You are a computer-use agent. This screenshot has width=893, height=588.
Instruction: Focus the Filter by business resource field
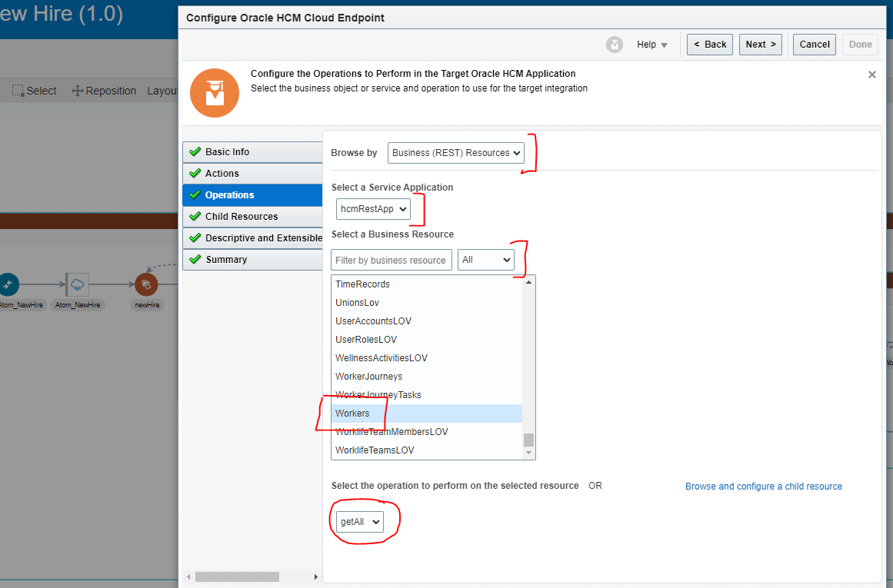pos(392,260)
